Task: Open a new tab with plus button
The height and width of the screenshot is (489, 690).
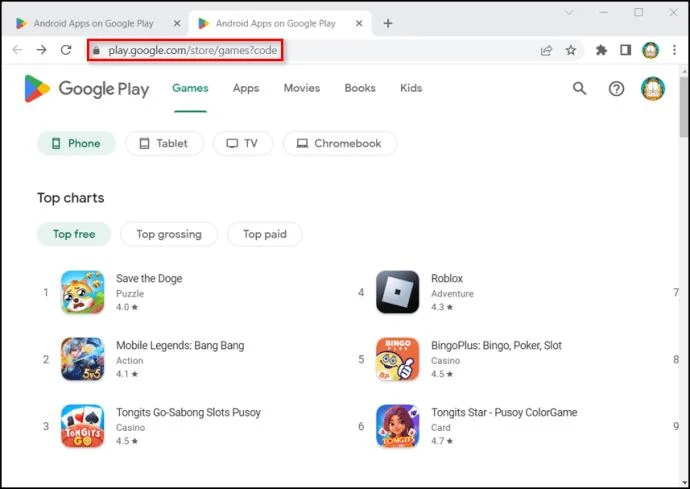Action: 388,23
